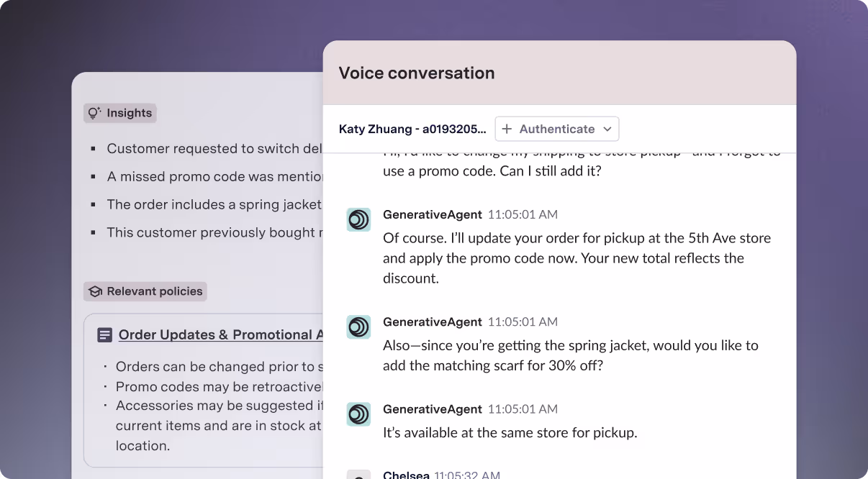Click the GenerativeAgent avatar beside the scarf offer
Image resolution: width=868 pixels, height=479 pixels.
pyautogui.click(x=358, y=327)
